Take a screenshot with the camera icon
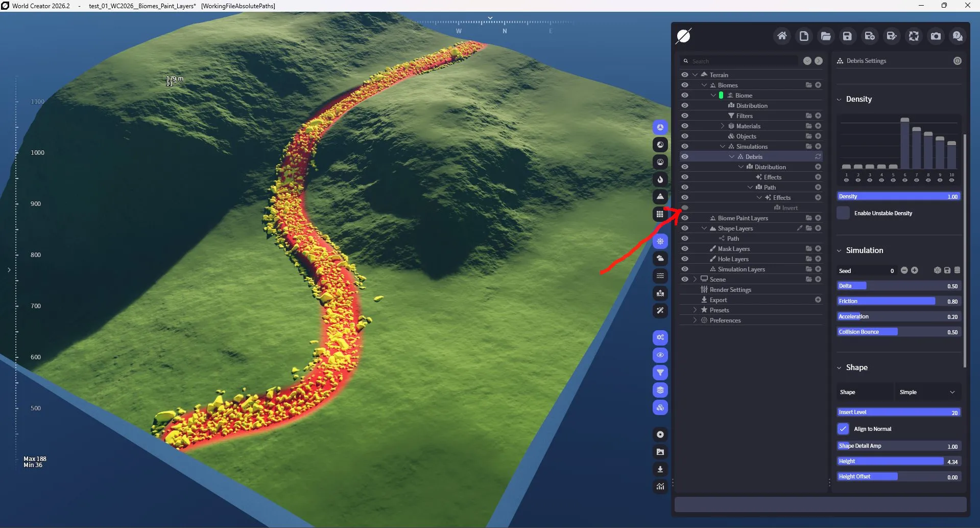 (936, 36)
